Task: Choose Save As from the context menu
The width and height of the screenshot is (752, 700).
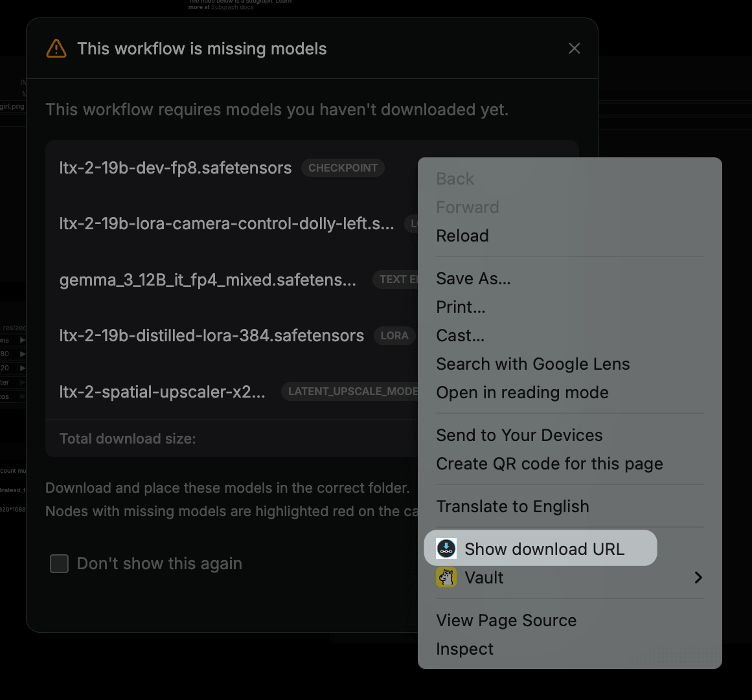Action: point(473,278)
